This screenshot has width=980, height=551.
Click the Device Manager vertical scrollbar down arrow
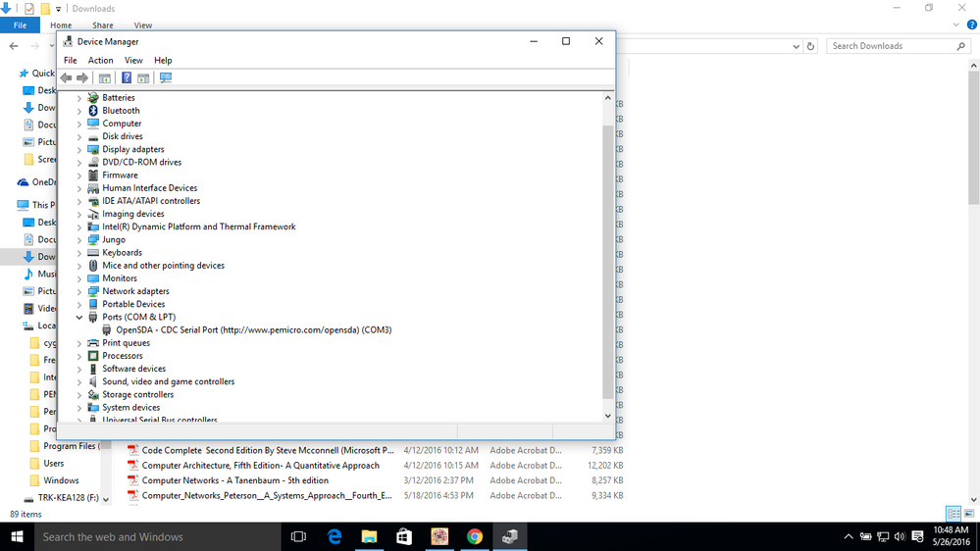[607, 416]
